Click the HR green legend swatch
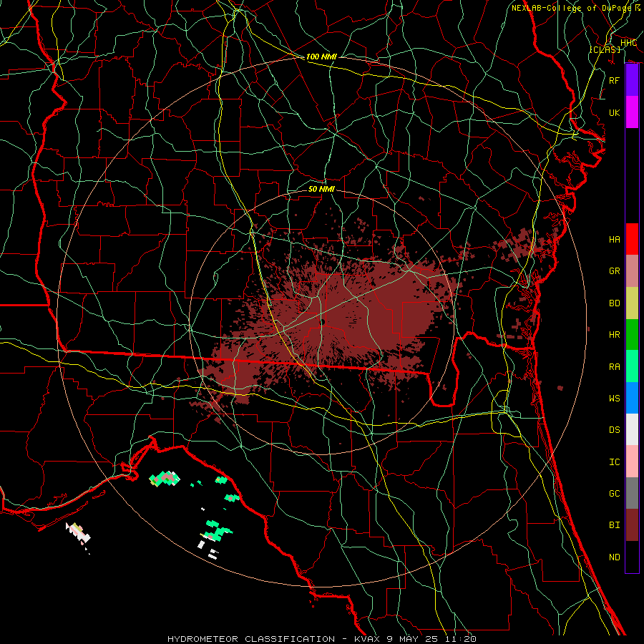 pyautogui.click(x=632, y=335)
